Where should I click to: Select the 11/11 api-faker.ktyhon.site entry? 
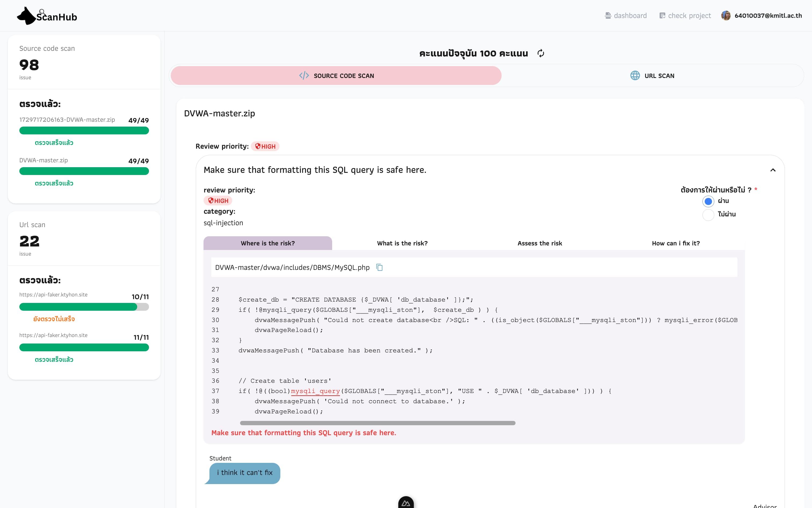(x=53, y=335)
